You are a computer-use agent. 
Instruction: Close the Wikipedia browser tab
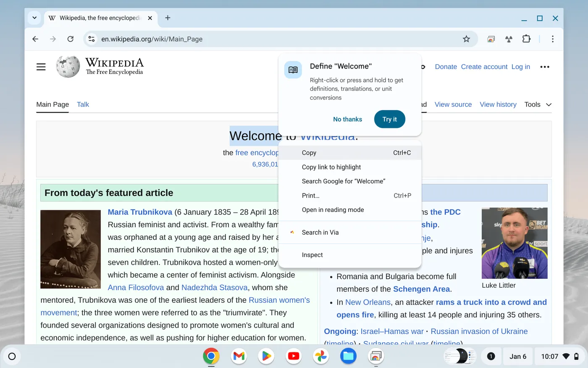[150, 18]
